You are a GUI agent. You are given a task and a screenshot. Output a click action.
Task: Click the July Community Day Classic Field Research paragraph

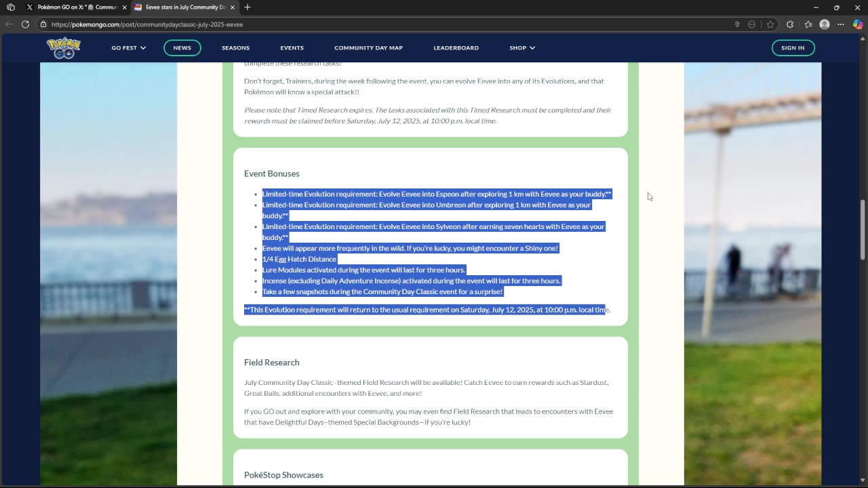(427, 388)
